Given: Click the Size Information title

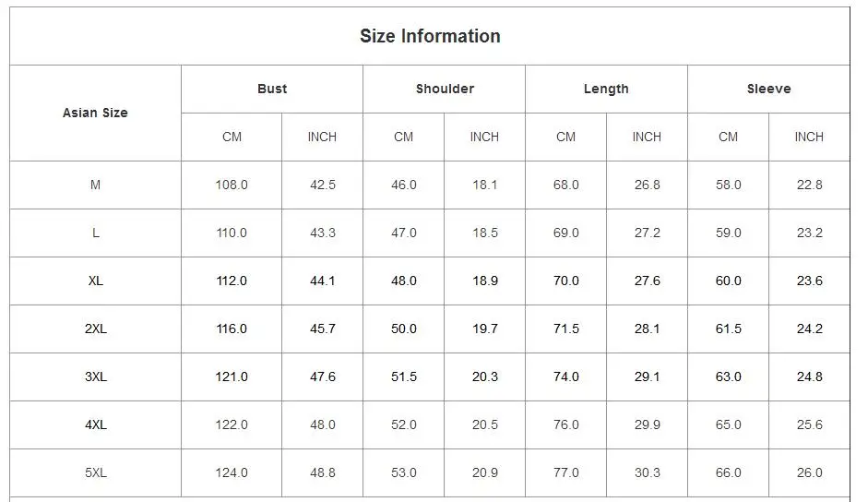Looking at the screenshot, I should click(430, 36).
